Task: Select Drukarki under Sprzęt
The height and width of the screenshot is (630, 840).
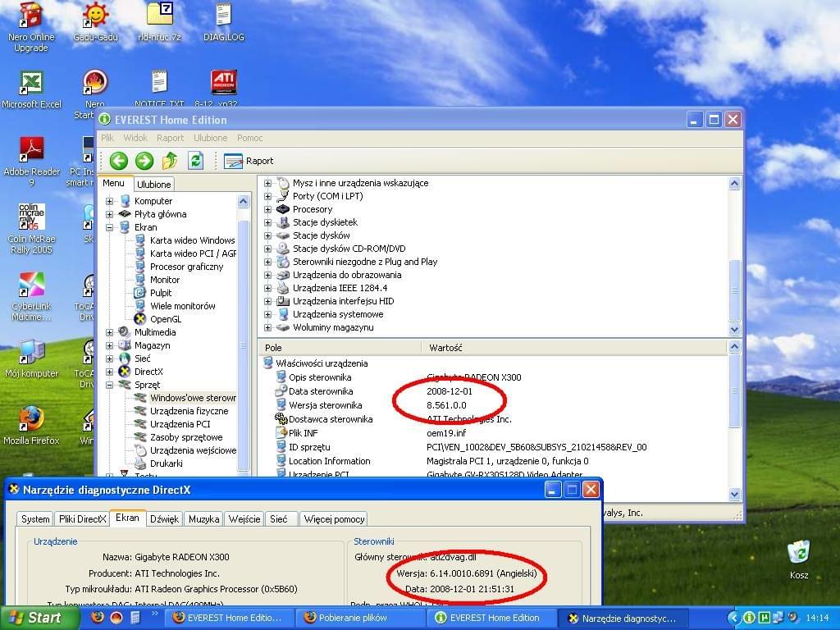Action: pos(166,463)
